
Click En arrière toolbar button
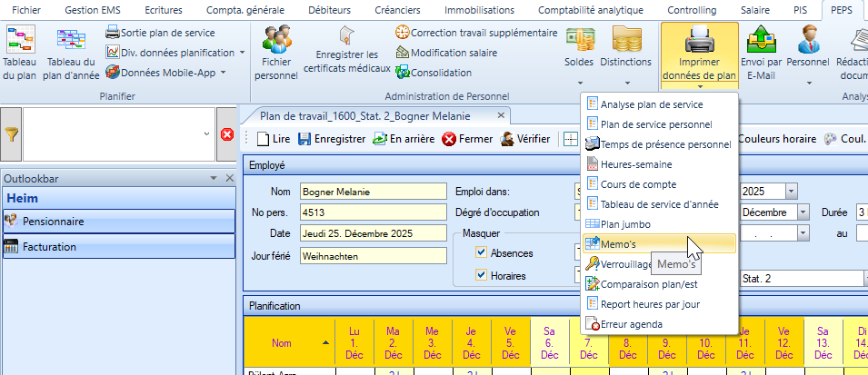coord(404,140)
